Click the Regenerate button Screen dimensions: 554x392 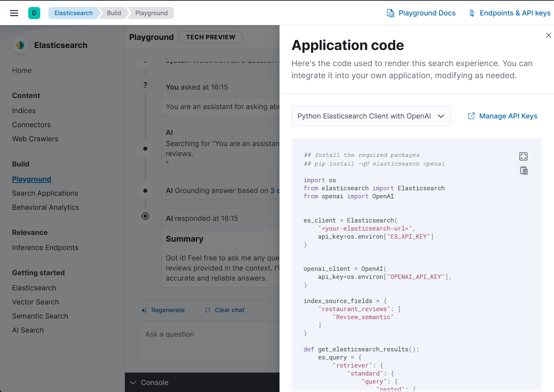(x=163, y=310)
